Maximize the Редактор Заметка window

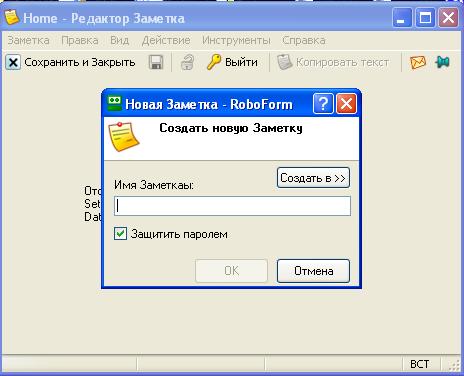tap(425, 18)
